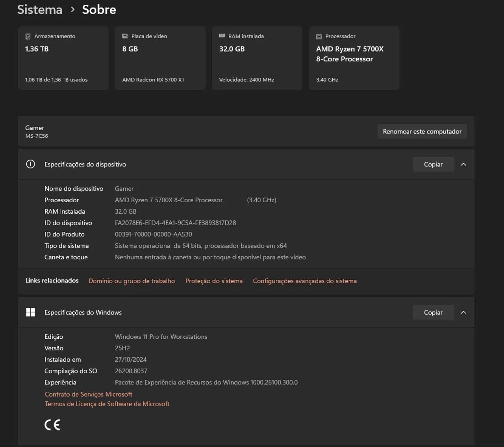Click the ID do dispositivo label
This screenshot has width=504, height=447.
coord(68,223)
